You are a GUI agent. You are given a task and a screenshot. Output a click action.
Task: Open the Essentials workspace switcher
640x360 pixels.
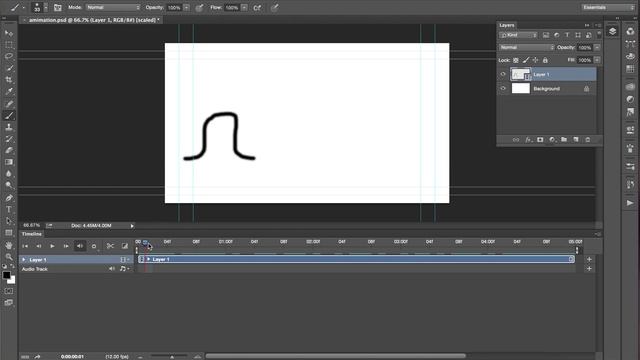click(608, 7)
